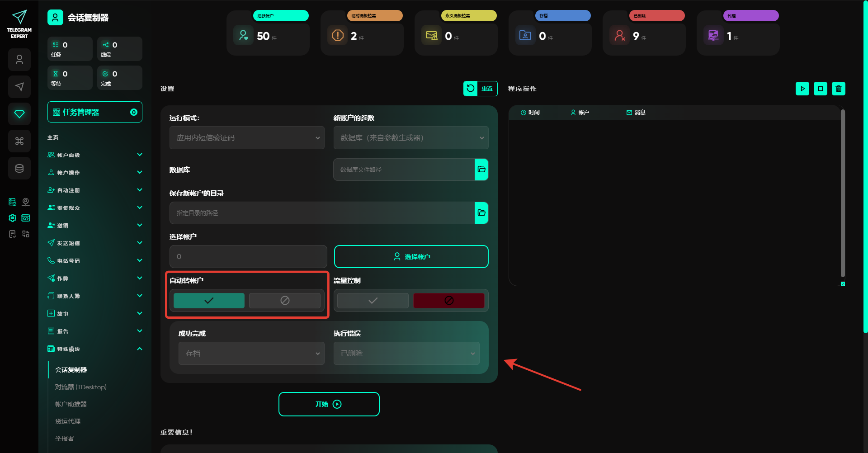Viewport: 868px width, 453px height.
Task: Click the 选择帐户 button
Action: tap(411, 257)
